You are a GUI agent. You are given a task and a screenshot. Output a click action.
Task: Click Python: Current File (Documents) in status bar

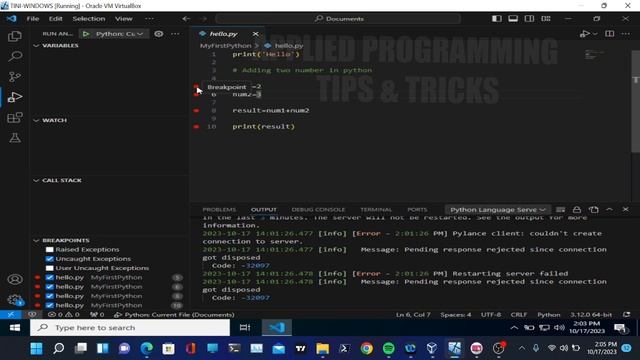pos(174,315)
